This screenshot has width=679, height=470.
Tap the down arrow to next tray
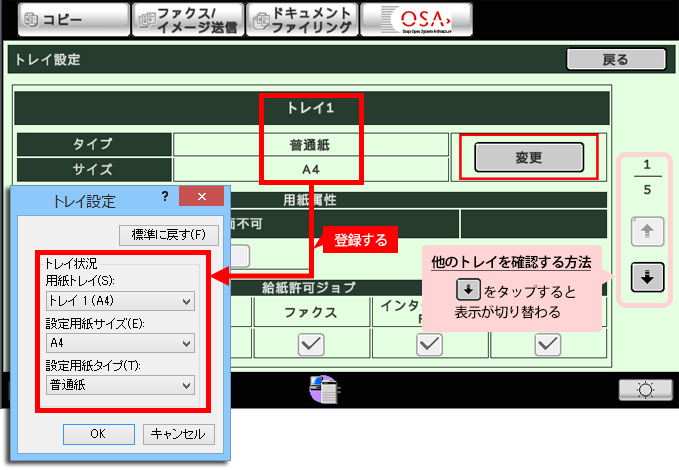coord(647,277)
